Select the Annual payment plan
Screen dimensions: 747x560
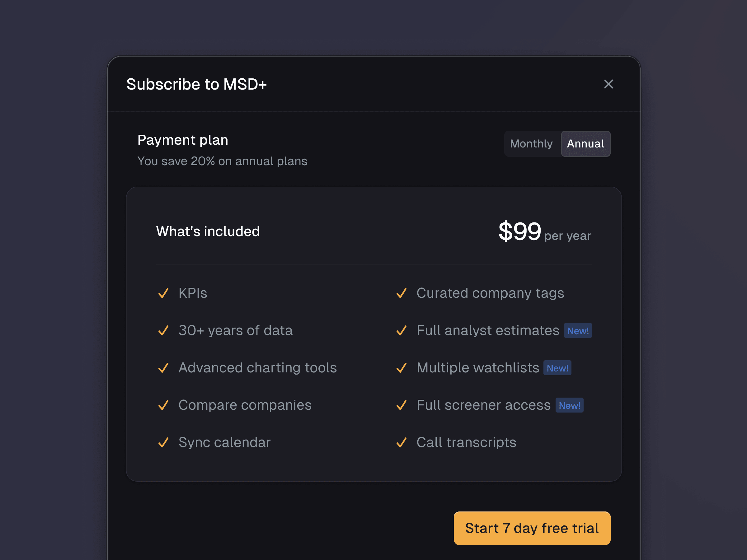click(x=585, y=144)
